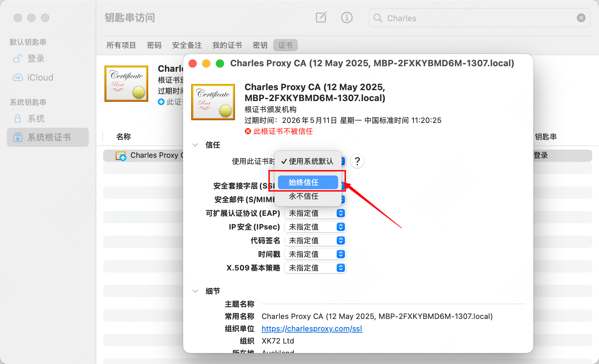Click the blue plus badge in main certificate summary
Viewport: 599px width, 364px height.
[x=161, y=102]
